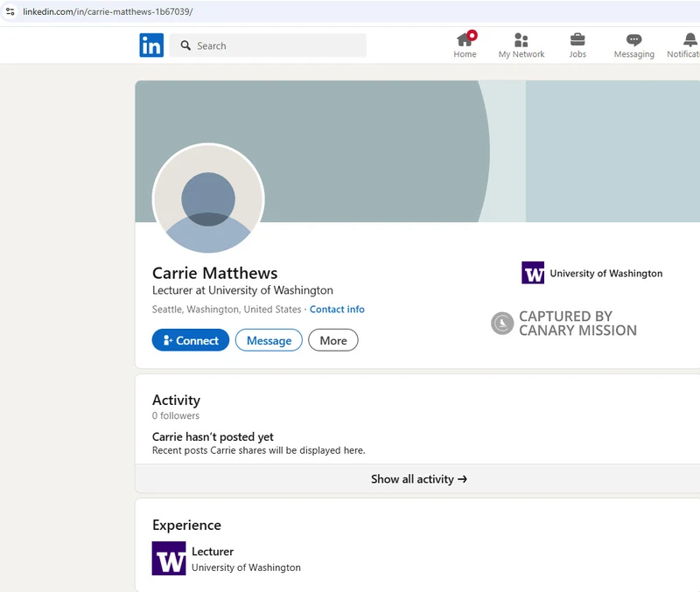Open My Network from the nav bar
Viewport: 700px width, 592px height.
pos(521,45)
